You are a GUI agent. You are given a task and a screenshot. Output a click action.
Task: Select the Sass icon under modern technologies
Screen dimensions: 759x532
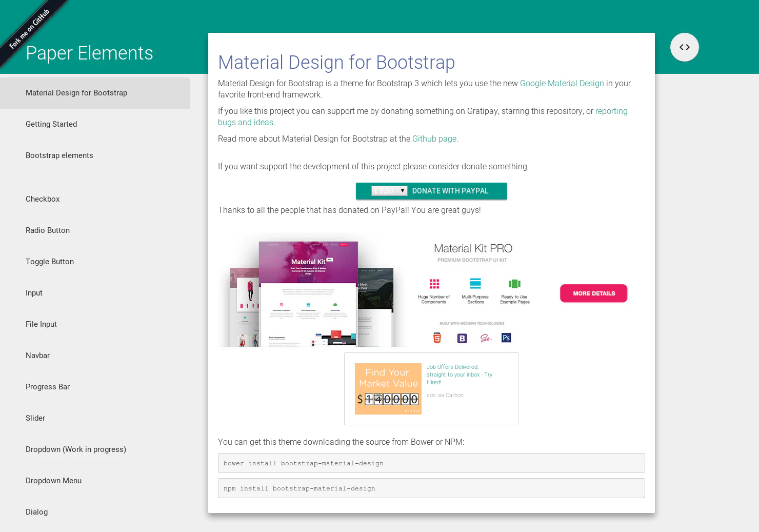tap(485, 338)
